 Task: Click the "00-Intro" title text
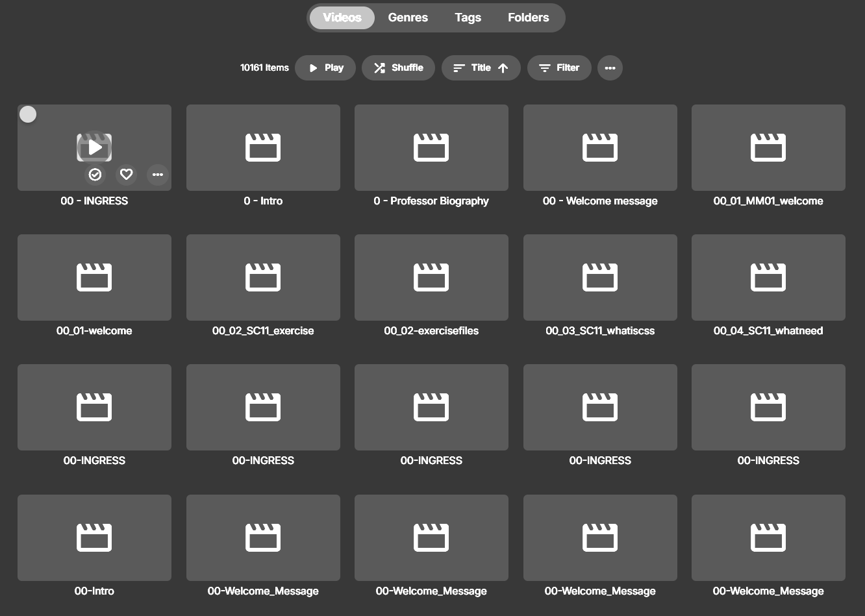pyautogui.click(x=94, y=591)
